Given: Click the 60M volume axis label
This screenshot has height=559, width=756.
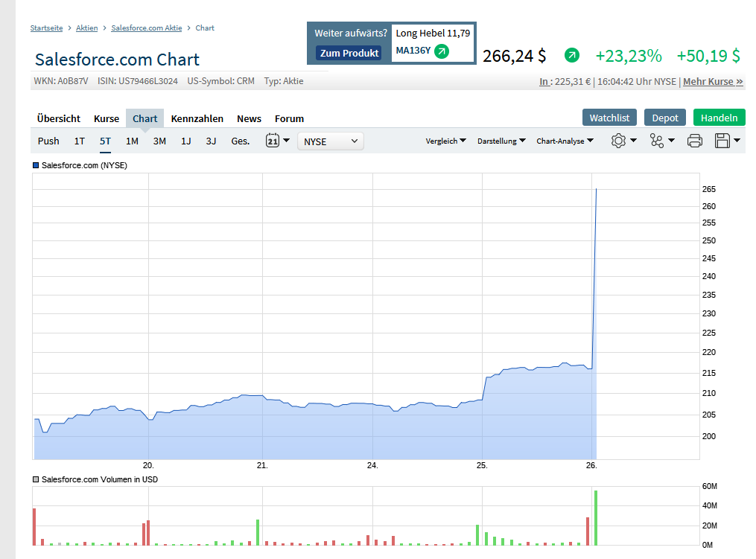Looking at the screenshot, I should pyautogui.click(x=710, y=486).
